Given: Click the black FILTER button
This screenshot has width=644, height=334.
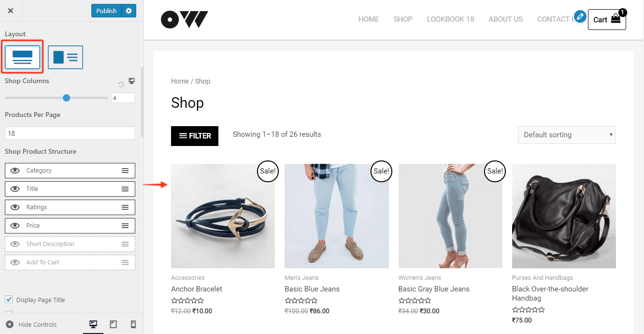Looking at the screenshot, I should pyautogui.click(x=195, y=136).
